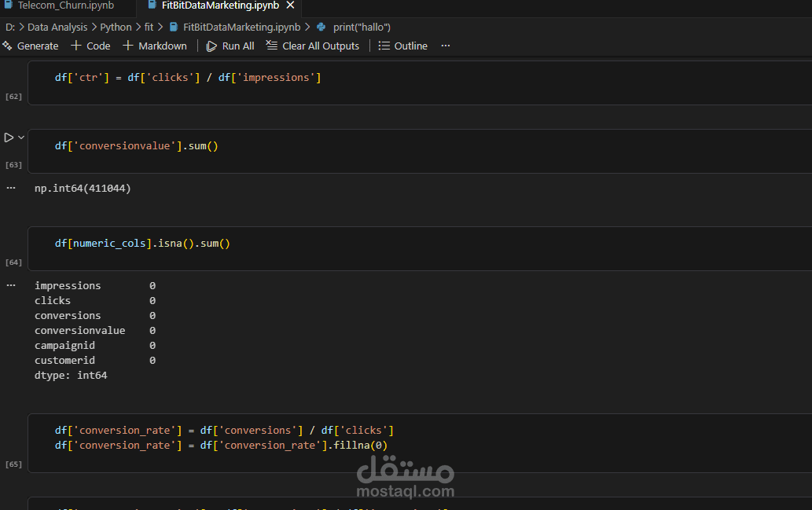Click the FitBitDataMarketing tab file icon
Screen dimensions: 812x510
point(152,5)
